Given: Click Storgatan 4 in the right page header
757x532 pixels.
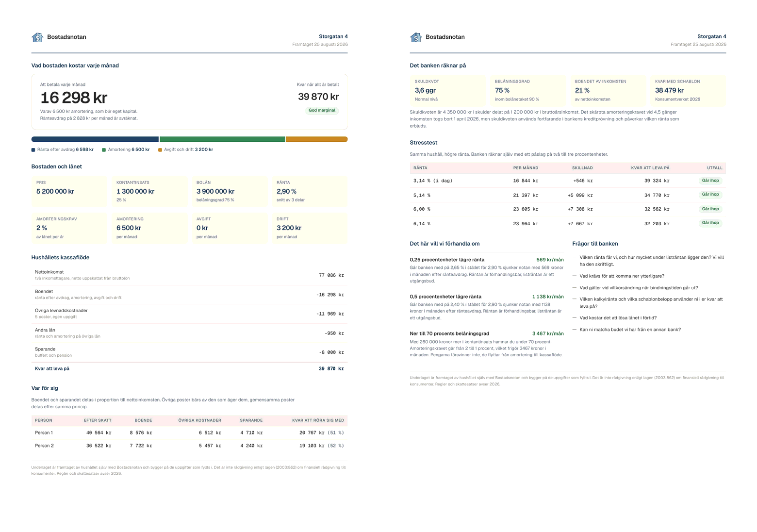Looking at the screenshot, I should point(712,36).
